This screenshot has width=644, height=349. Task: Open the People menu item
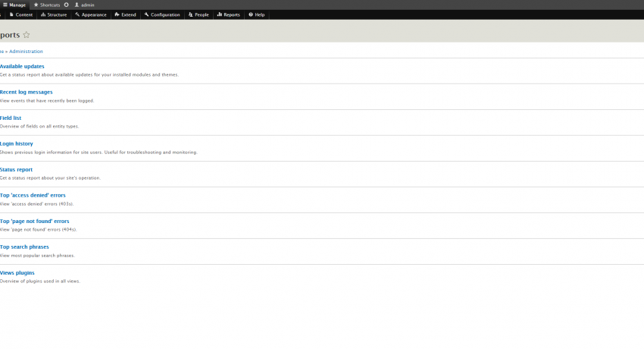coord(199,15)
